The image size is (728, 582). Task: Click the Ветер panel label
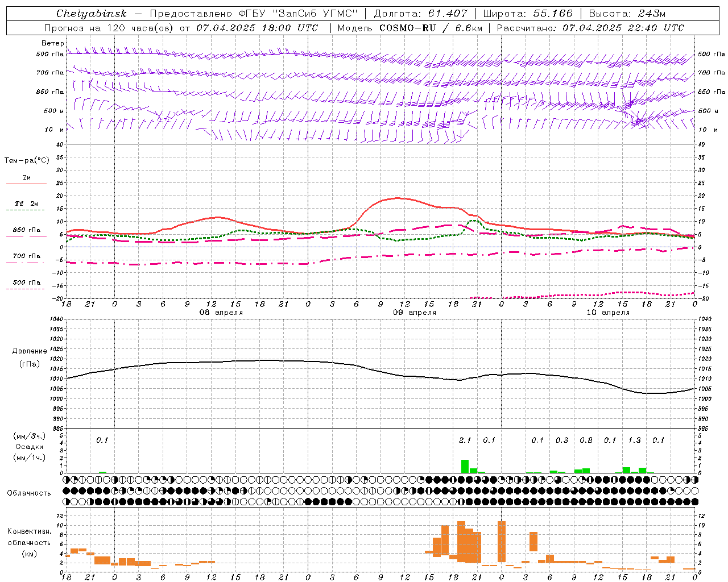[52, 43]
